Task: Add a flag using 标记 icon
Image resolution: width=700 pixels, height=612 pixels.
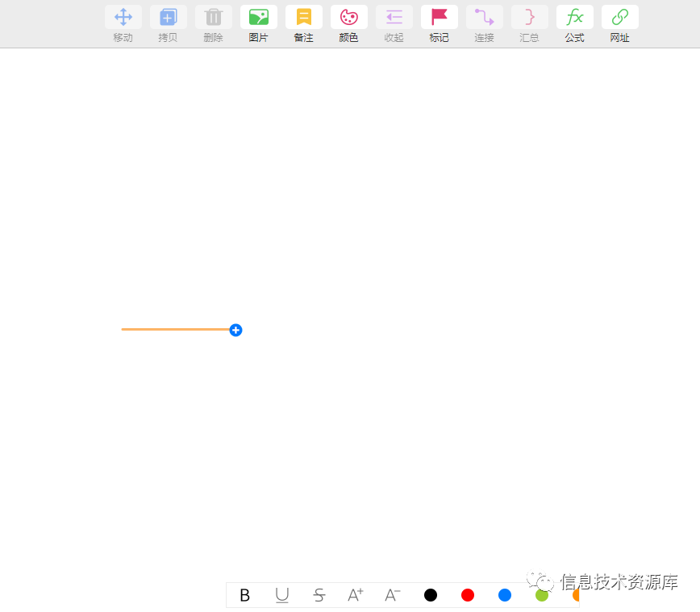Action: (x=440, y=18)
